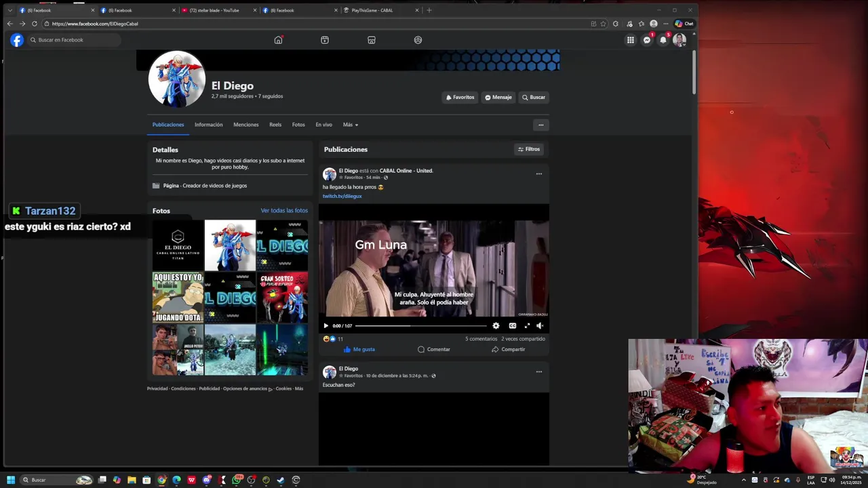Toggle video captions CC button
868x488 pixels.
[512, 326]
